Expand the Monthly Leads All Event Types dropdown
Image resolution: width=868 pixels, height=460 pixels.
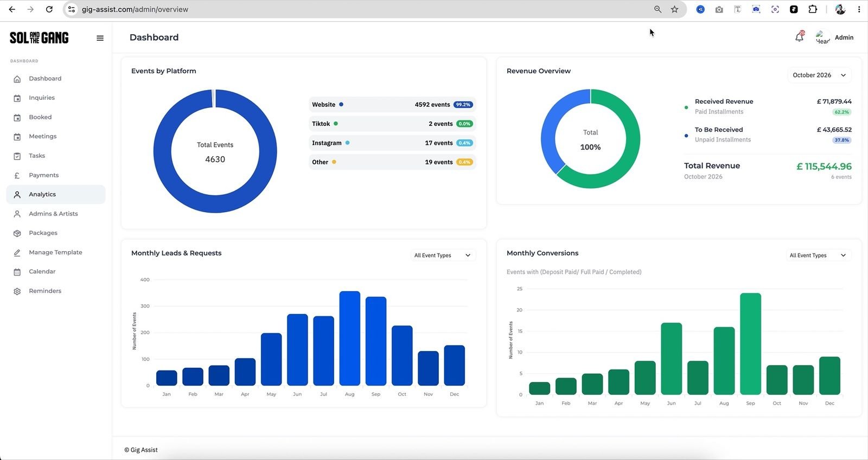443,255
